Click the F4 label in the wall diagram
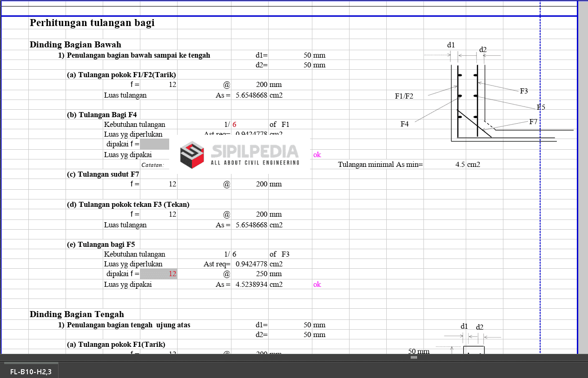 404,124
